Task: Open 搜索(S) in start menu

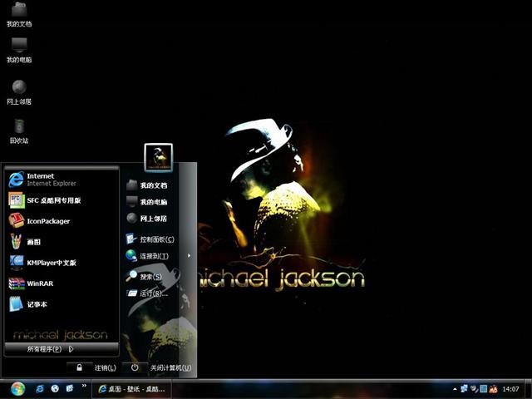Action: (150, 277)
